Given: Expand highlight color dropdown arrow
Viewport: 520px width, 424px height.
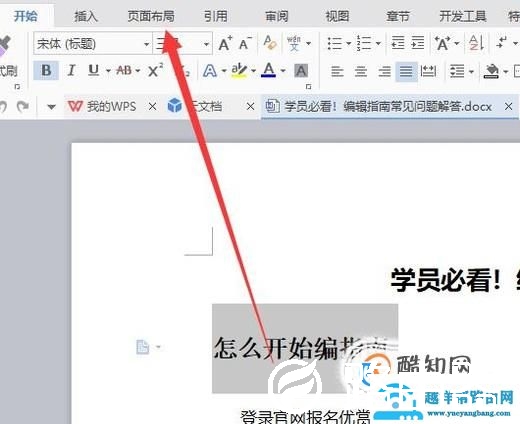Looking at the screenshot, I should (x=253, y=71).
